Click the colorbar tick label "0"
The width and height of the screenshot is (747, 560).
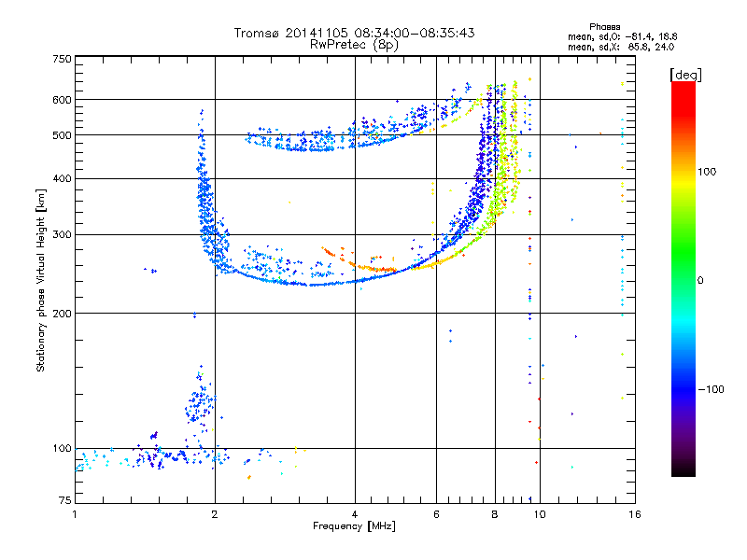click(700, 280)
